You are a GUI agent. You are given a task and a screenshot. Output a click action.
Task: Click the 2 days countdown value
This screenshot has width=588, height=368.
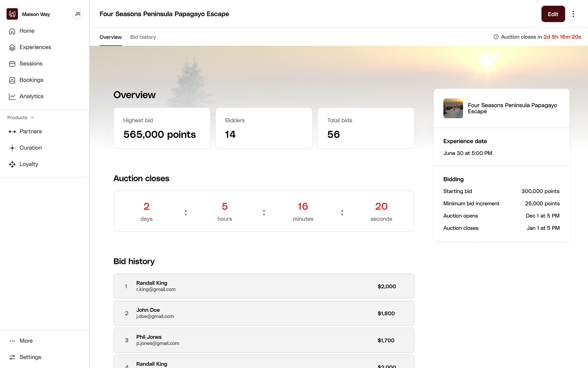(146, 206)
